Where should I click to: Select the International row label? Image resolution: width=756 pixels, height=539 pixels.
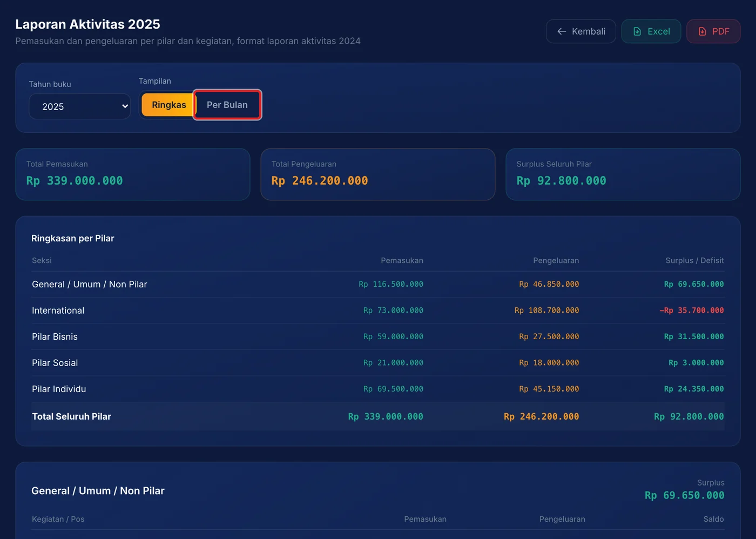[x=58, y=311]
